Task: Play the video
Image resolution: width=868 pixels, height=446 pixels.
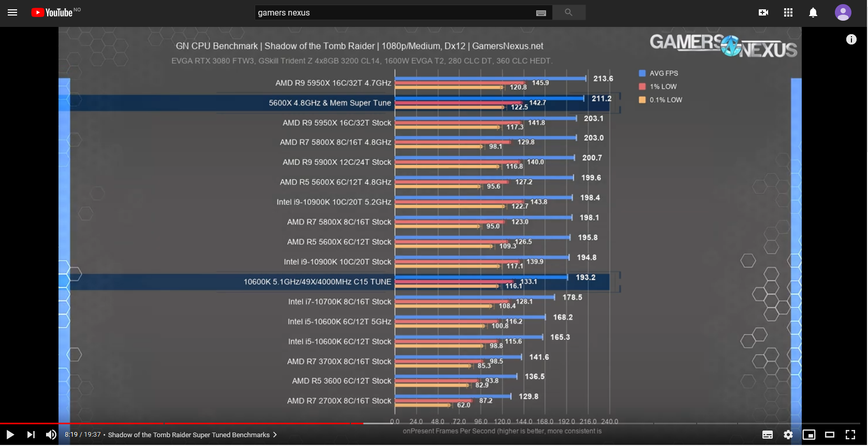Action: click(10, 435)
